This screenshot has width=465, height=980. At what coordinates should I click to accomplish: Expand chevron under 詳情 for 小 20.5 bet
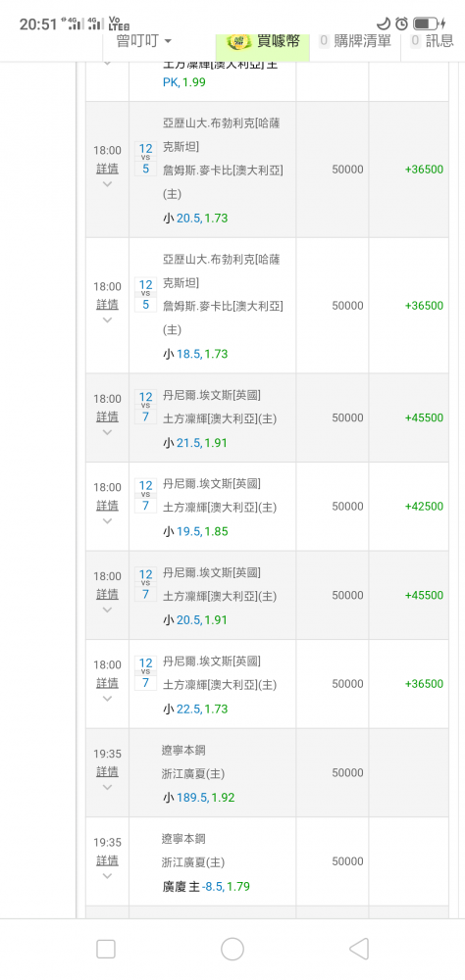107,184
